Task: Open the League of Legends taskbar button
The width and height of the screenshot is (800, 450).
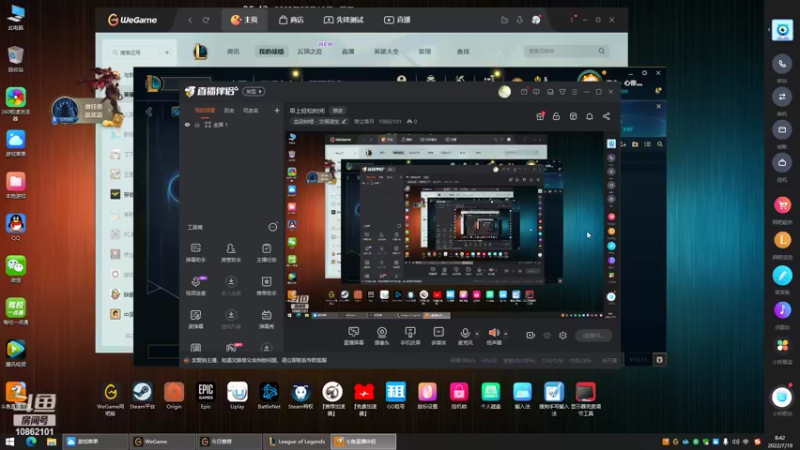Action: [297, 441]
